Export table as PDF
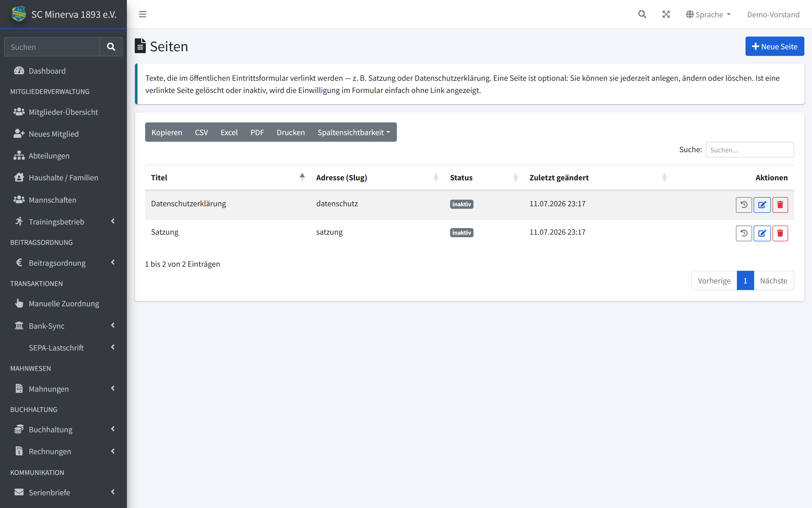812x508 pixels. click(257, 132)
